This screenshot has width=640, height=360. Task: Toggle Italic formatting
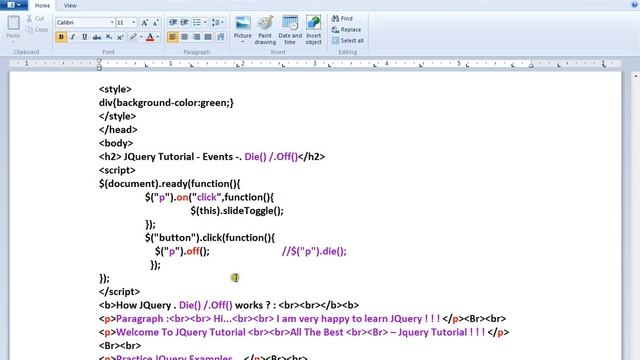[x=73, y=37]
